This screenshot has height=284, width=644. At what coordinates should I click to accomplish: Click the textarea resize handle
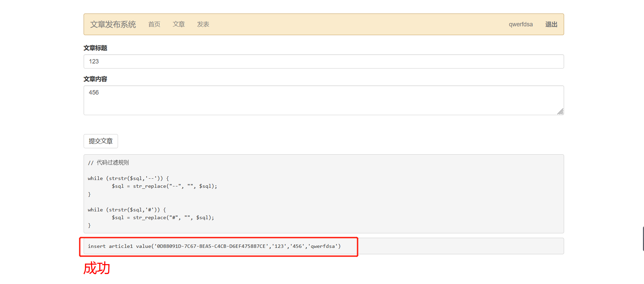point(560,111)
